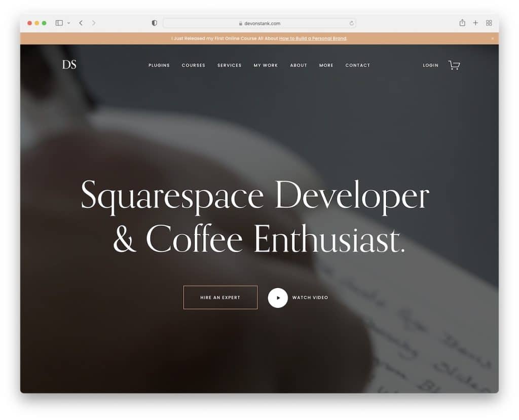Click the yellow minimize window button

(x=36, y=23)
